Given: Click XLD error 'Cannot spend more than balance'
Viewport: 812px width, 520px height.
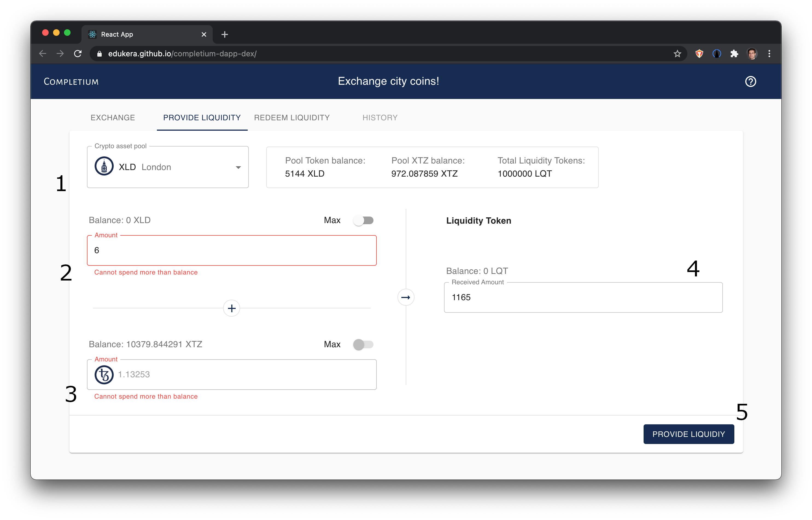Looking at the screenshot, I should 146,272.
